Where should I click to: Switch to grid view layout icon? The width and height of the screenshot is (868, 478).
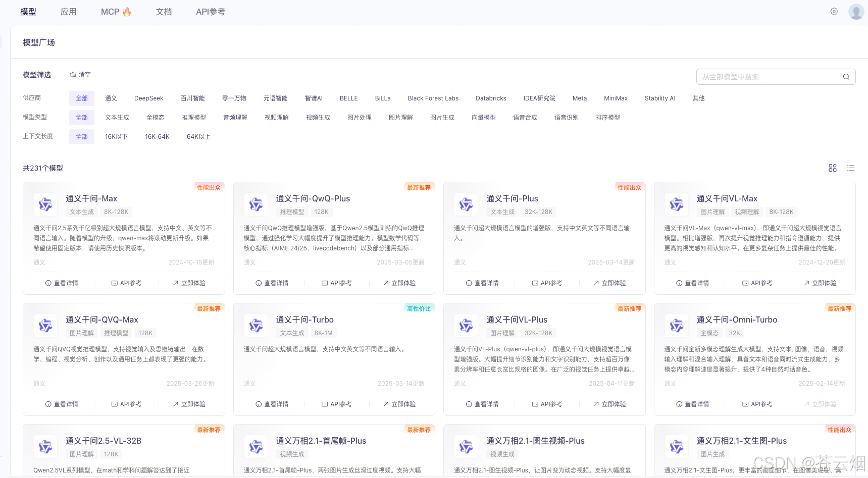[833, 168]
